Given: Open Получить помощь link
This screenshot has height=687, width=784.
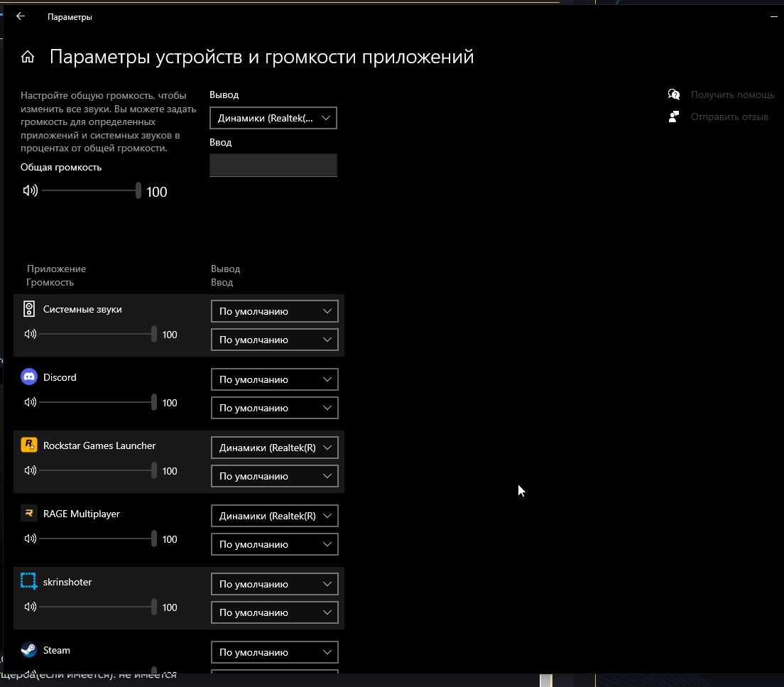Looking at the screenshot, I should 732,94.
